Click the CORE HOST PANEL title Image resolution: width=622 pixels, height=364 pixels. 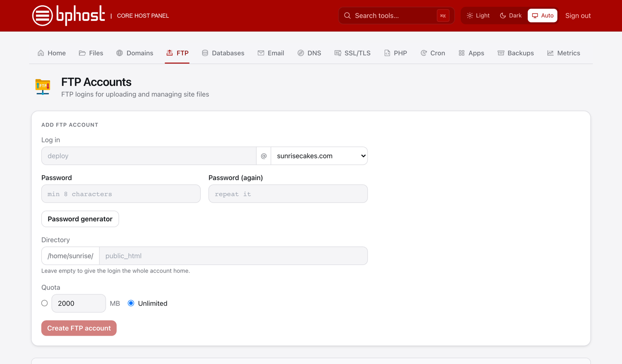tap(143, 16)
